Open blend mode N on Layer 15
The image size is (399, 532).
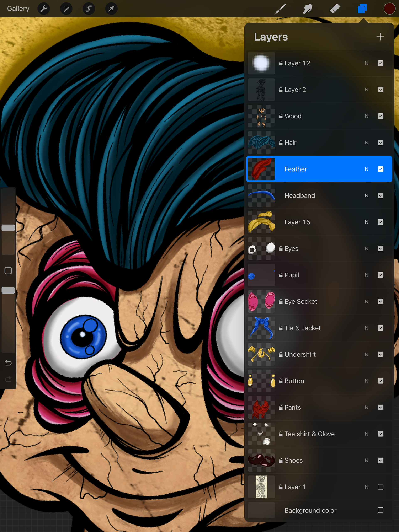tap(366, 222)
